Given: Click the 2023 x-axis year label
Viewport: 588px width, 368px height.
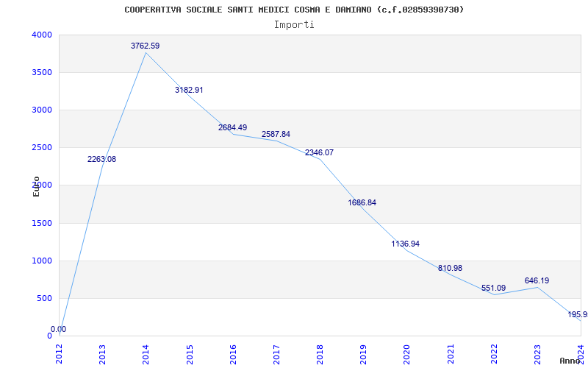Looking at the screenshot, I should click(537, 354).
